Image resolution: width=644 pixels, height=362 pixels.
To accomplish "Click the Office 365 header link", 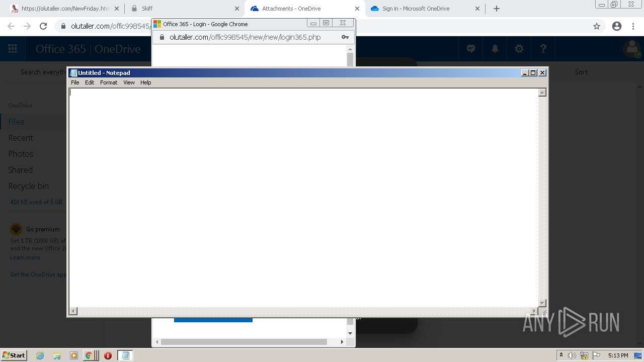I will pyautogui.click(x=60, y=49).
